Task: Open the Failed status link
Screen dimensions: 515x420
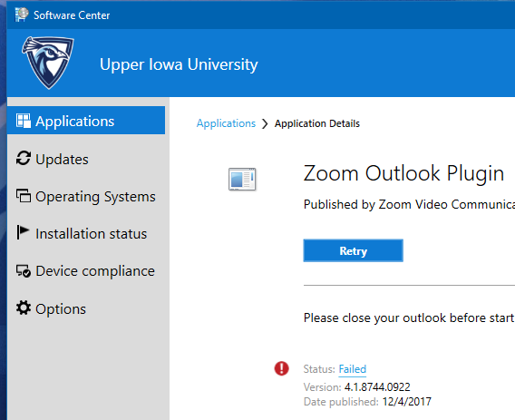Action: pyautogui.click(x=353, y=369)
